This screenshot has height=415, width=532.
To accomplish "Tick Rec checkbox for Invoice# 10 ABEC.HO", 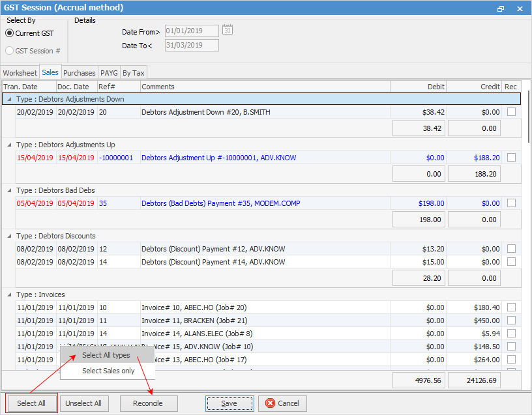I will [x=512, y=308].
